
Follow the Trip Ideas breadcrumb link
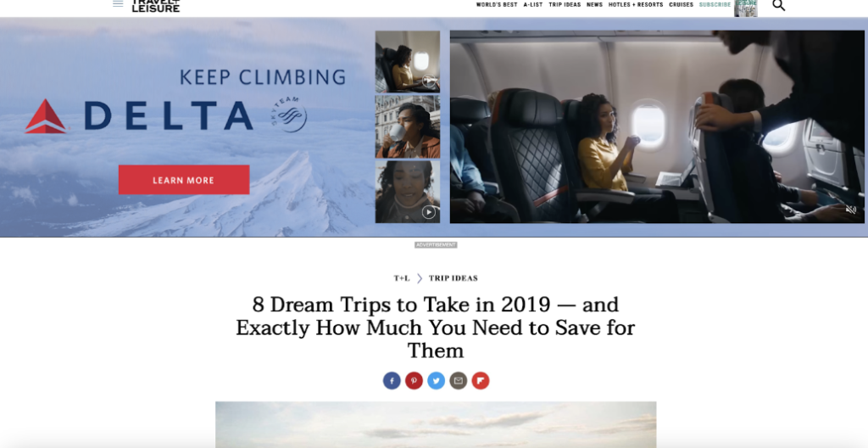coord(453,278)
